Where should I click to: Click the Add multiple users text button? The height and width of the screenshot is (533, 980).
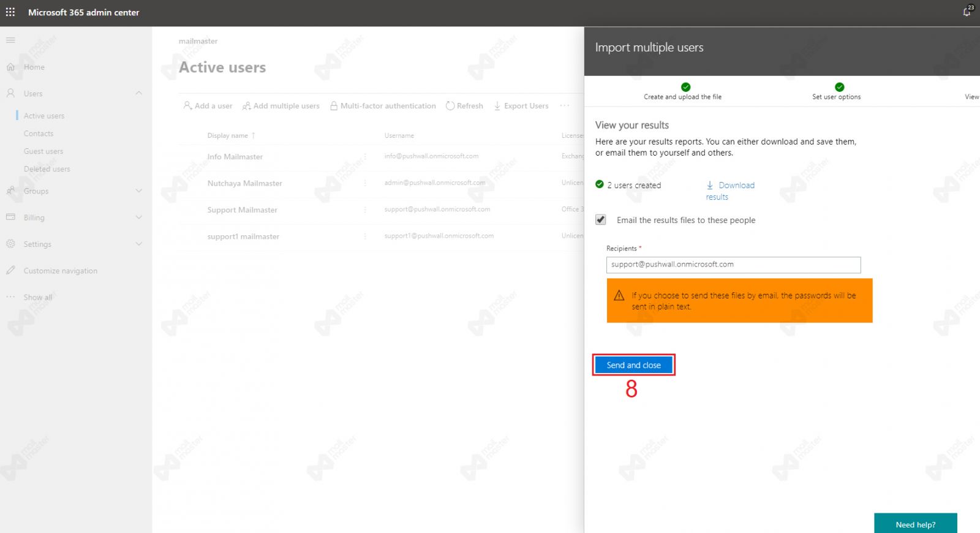(287, 106)
